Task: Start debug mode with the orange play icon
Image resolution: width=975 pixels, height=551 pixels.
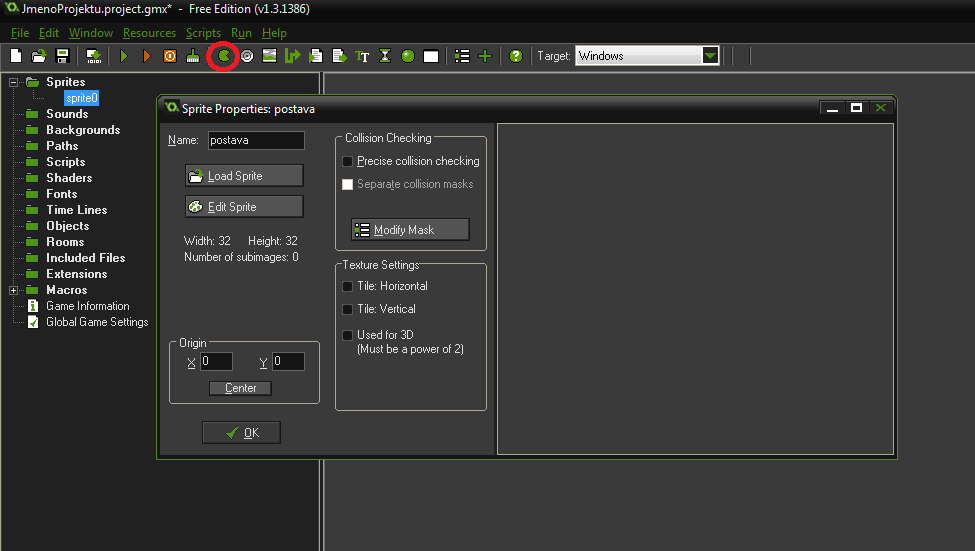Action: tap(147, 56)
